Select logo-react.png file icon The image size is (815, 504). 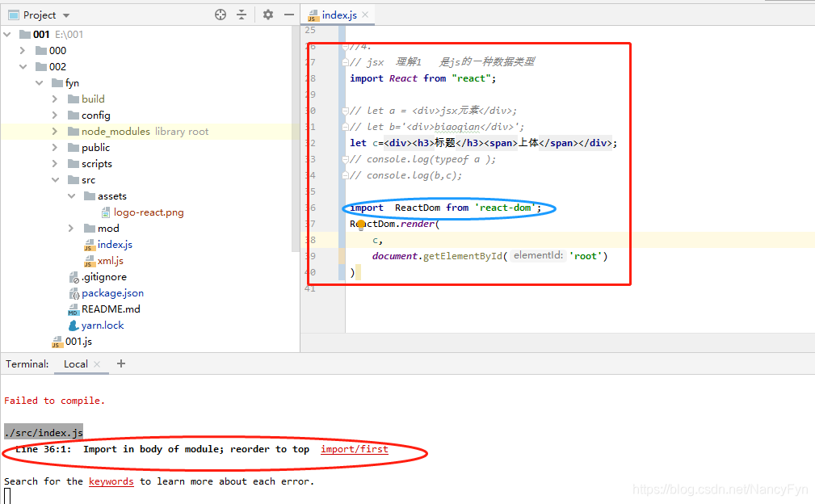tap(106, 212)
